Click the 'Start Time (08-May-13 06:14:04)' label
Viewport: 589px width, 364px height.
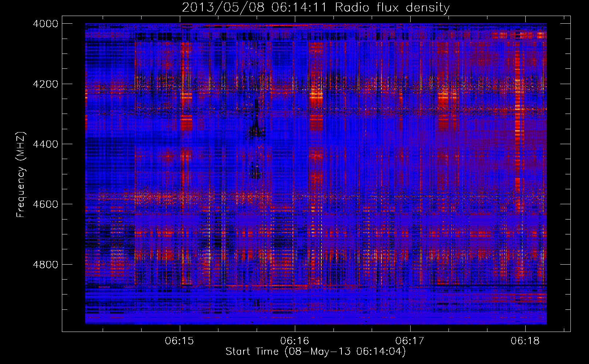tap(316, 352)
